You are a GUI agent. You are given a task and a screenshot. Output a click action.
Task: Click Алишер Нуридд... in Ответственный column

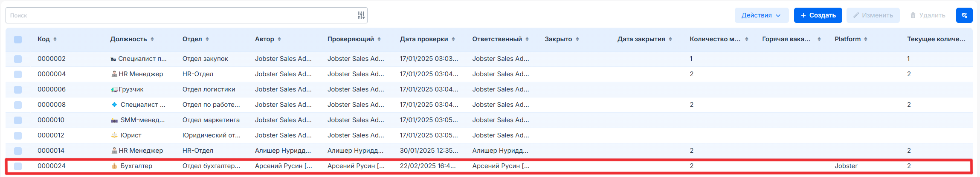tap(500, 151)
